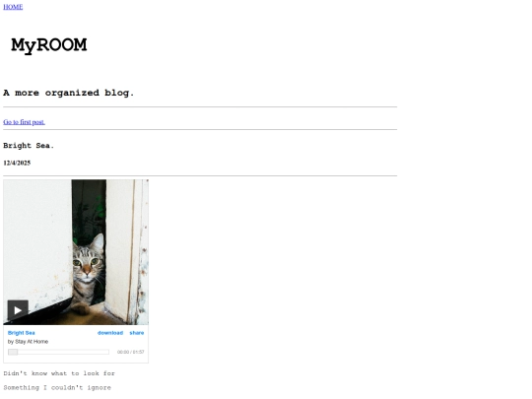
Task: Grab the progress bar playhead handle
Action: [13, 352]
